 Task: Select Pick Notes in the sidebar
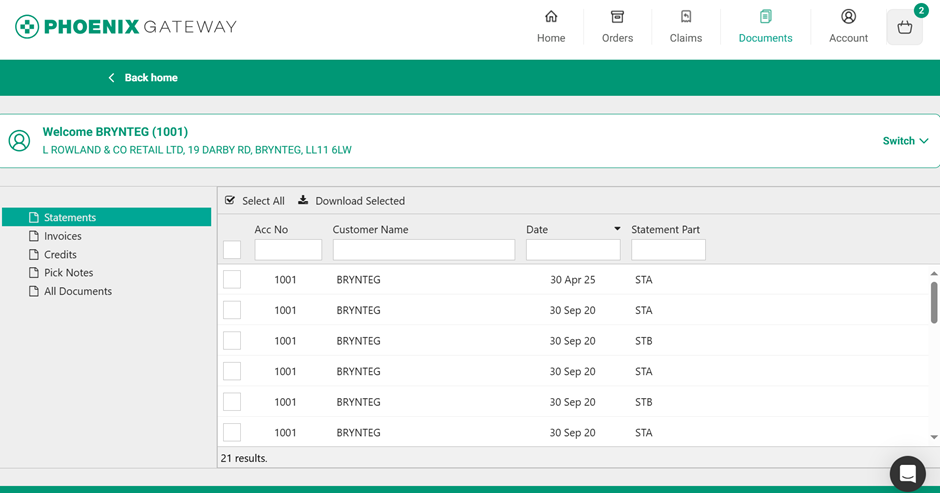point(68,273)
